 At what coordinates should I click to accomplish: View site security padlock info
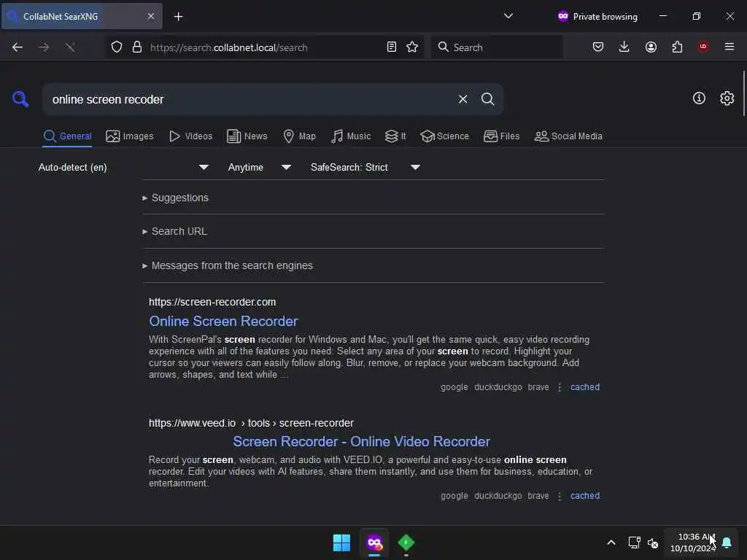137,47
